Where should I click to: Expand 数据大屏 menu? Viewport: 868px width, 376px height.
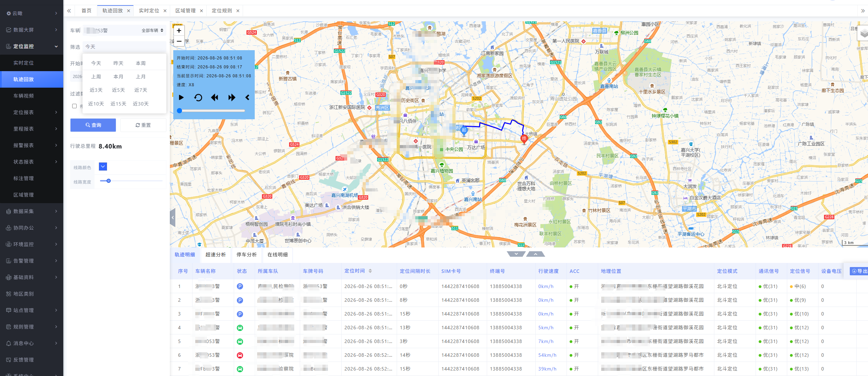pyautogui.click(x=32, y=30)
